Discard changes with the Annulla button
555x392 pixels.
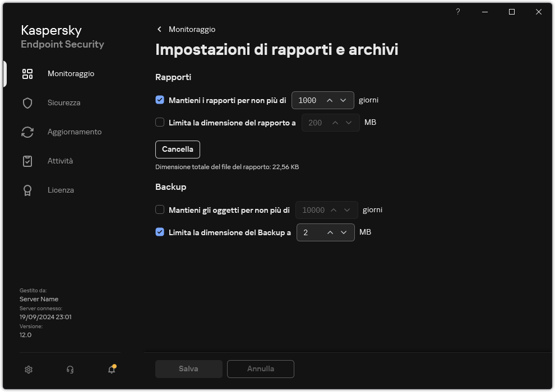coord(260,368)
